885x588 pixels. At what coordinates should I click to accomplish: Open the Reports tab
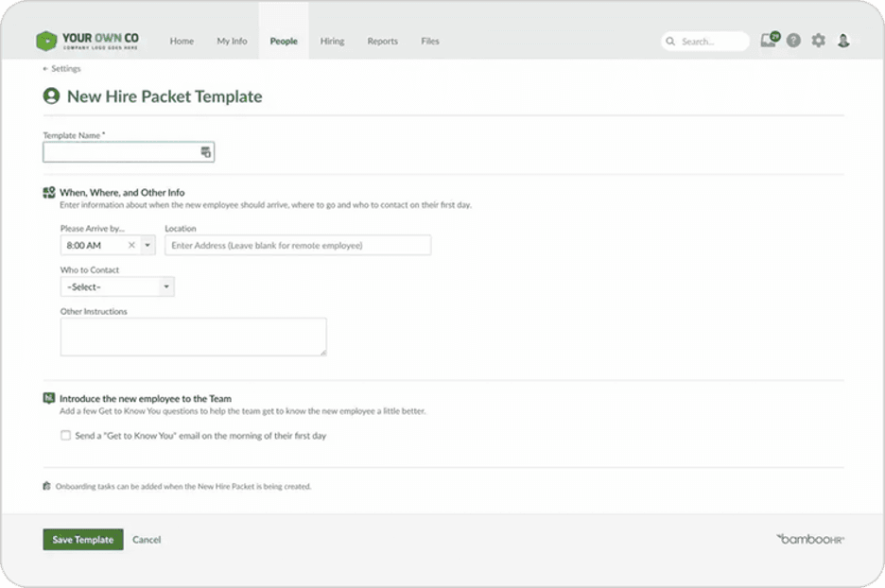point(382,42)
